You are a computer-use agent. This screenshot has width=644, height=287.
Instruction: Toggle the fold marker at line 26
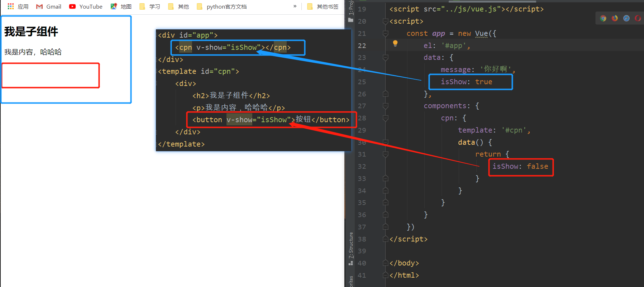click(x=386, y=94)
